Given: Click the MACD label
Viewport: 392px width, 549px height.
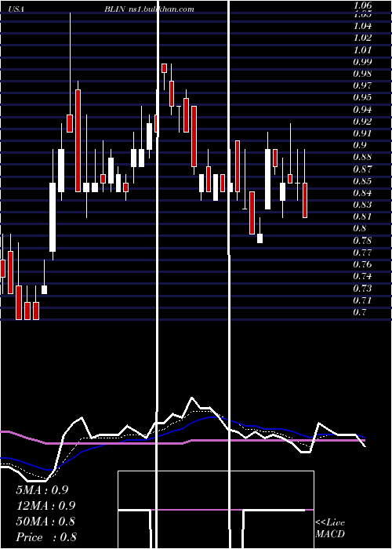Looking at the screenshot, I should [x=330, y=534].
